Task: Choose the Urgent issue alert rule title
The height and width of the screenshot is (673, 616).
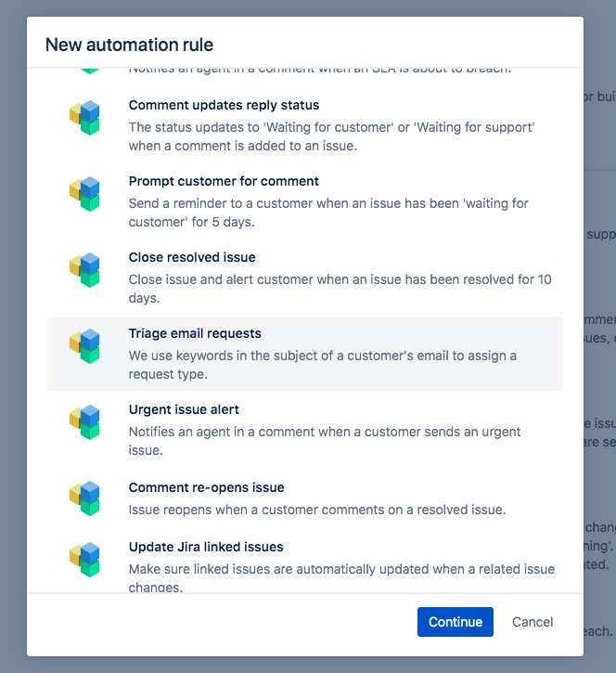Action: [184, 409]
